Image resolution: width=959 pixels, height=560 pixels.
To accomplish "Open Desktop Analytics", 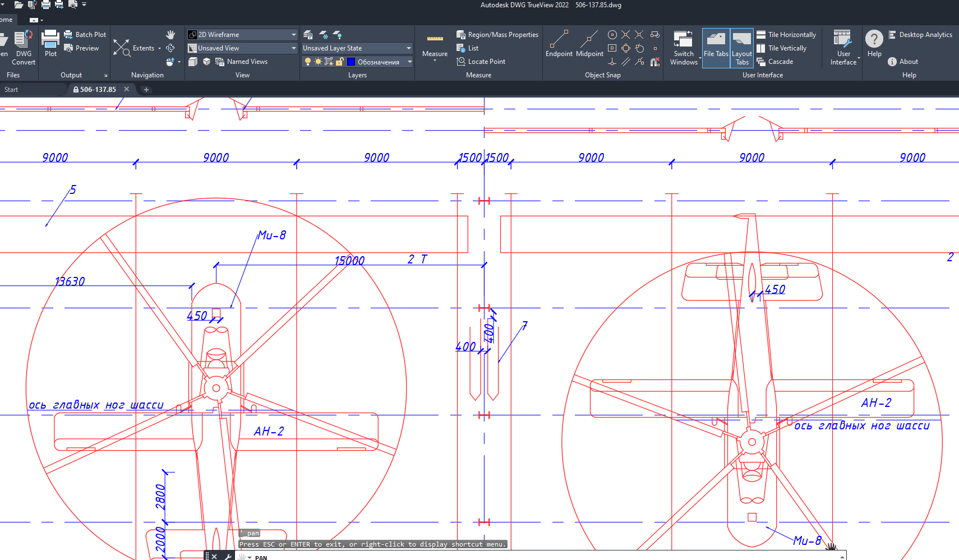I will point(920,35).
